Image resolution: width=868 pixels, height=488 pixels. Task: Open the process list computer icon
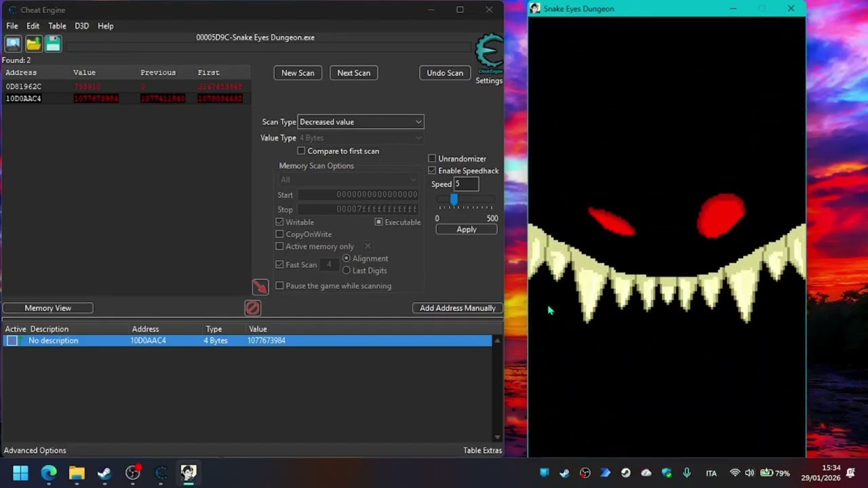coord(13,44)
